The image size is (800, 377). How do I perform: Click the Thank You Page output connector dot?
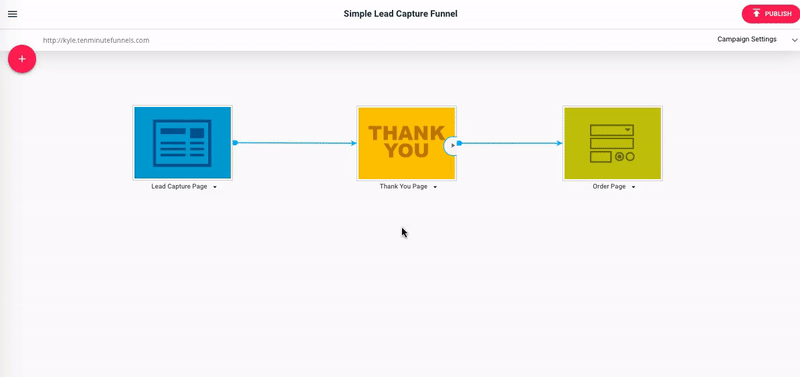coord(459,143)
